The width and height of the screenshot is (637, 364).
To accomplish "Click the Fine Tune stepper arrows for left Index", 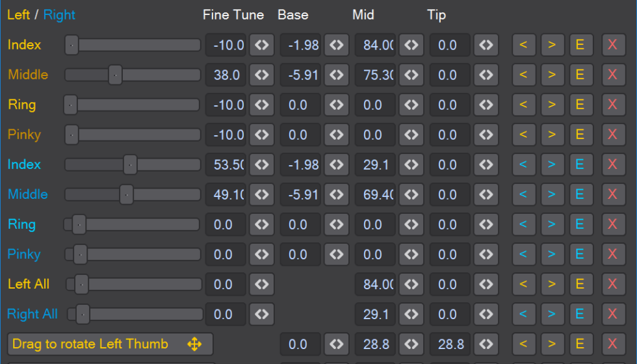I will point(261,45).
